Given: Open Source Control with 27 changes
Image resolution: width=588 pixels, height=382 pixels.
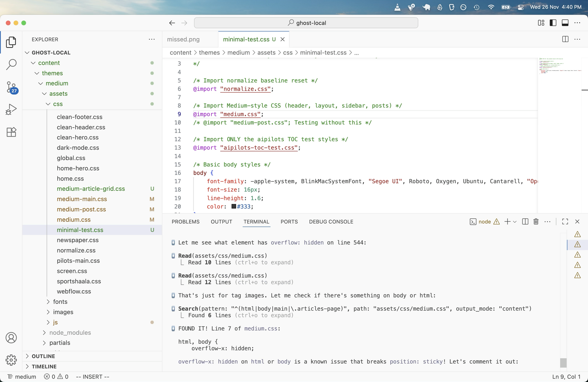Looking at the screenshot, I should click(11, 87).
